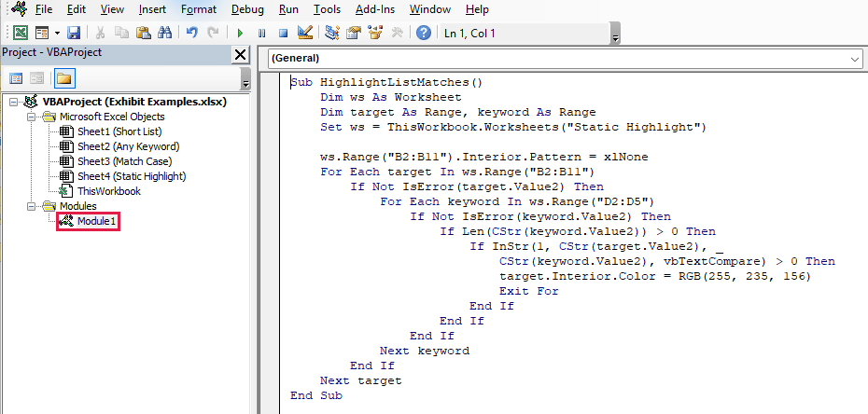Click the View Object icon in Project pane
Screen dimensions: 868x414
(x=36, y=78)
